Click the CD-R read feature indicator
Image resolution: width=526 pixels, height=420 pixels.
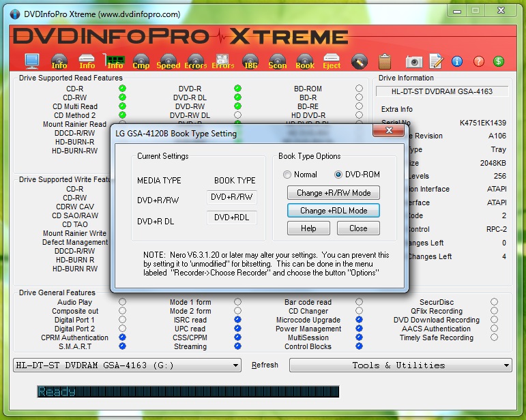tap(122, 89)
